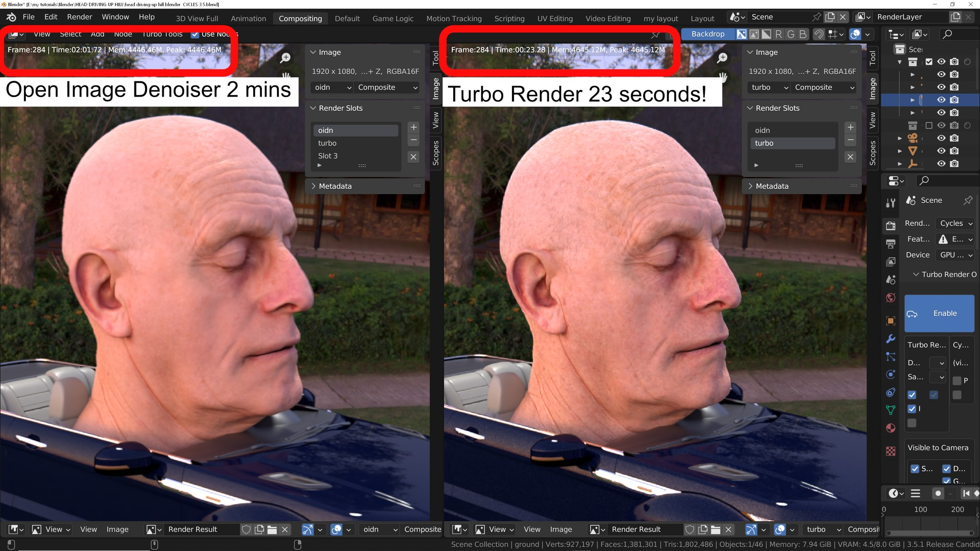The height and width of the screenshot is (551, 980).
Task: Switch to the Scripting workspace tab
Action: coord(509,18)
